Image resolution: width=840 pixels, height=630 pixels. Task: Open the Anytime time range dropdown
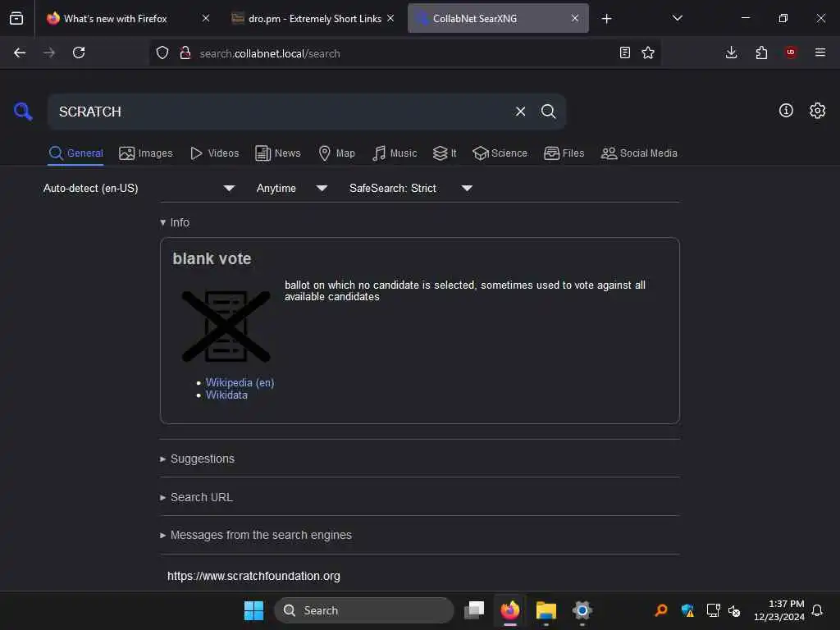click(x=291, y=188)
